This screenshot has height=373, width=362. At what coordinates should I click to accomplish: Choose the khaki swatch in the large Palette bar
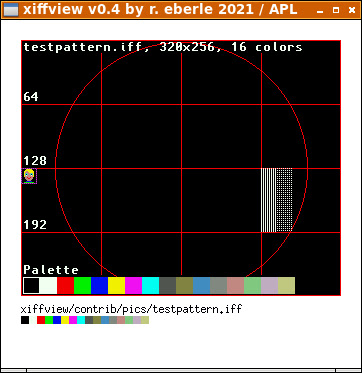pos(286,286)
